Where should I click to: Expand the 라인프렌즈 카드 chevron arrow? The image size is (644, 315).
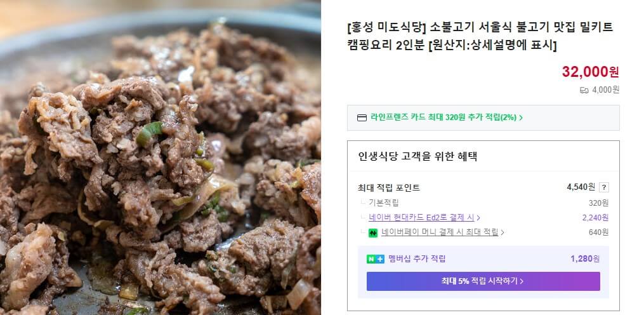pos(521,117)
